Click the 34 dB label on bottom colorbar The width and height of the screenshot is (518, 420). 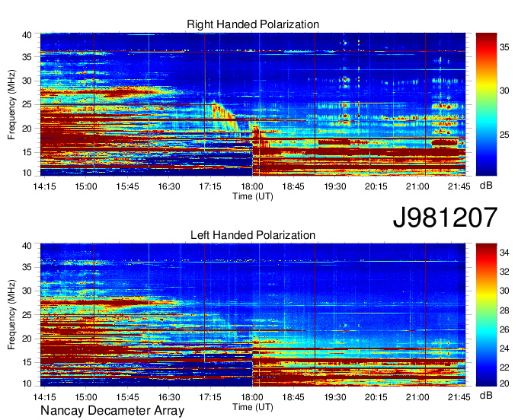click(504, 253)
